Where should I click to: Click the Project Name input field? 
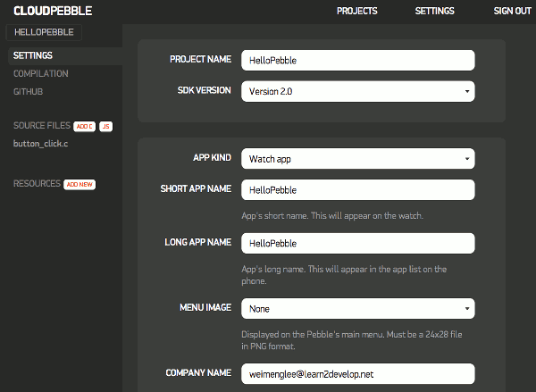coord(357,60)
